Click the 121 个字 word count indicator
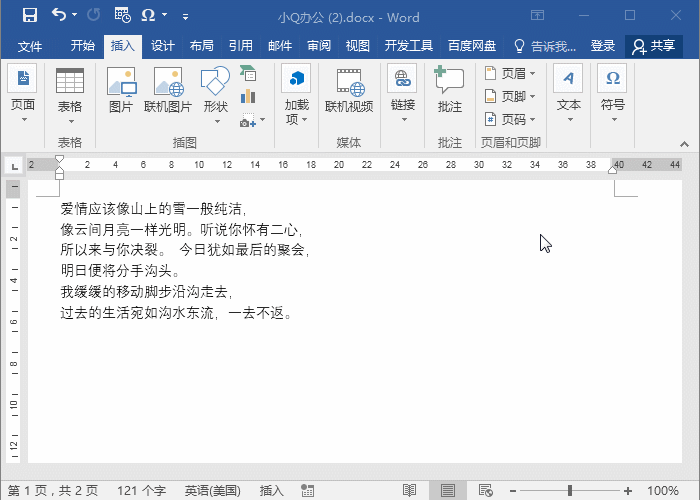 (x=141, y=491)
